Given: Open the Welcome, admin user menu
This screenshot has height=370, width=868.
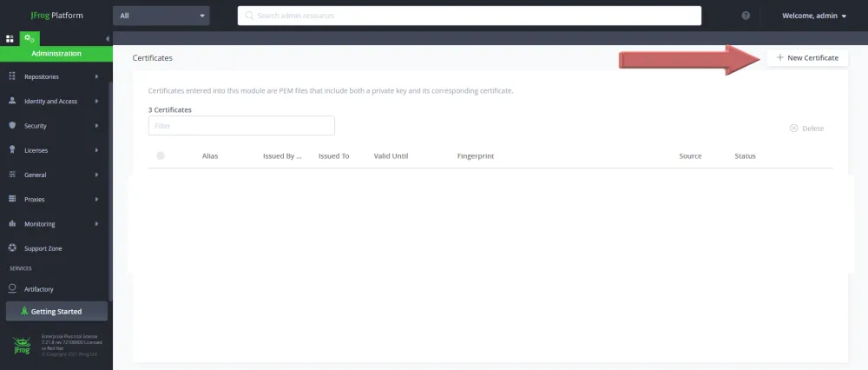Looking at the screenshot, I should pyautogui.click(x=813, y=16).
